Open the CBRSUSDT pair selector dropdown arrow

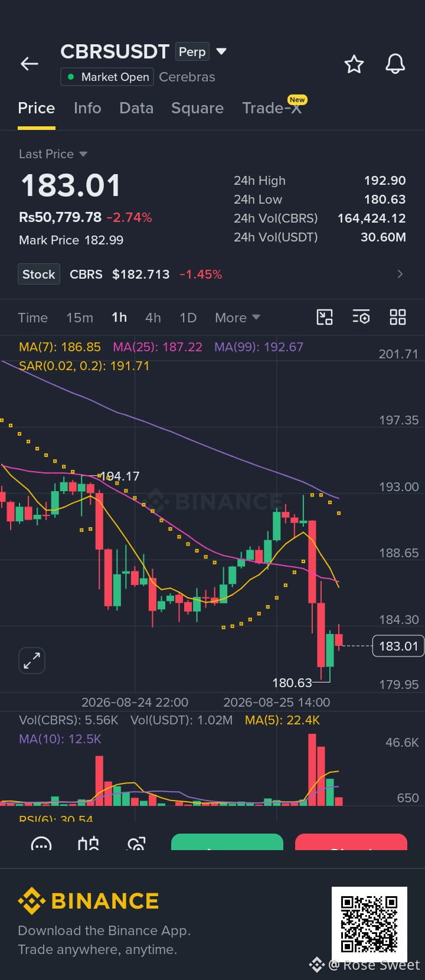pyautogui.click(x=221, y=51)
